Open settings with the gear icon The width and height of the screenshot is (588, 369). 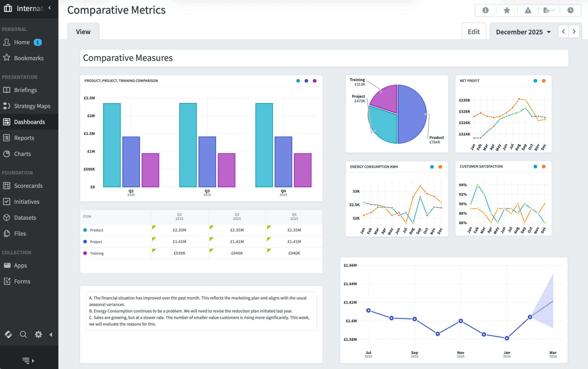(38, 334)
